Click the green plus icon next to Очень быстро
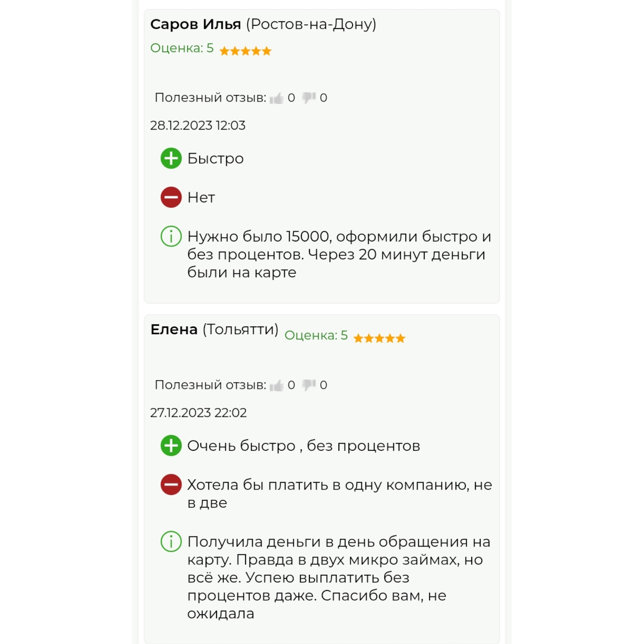 tap(172, 446)
